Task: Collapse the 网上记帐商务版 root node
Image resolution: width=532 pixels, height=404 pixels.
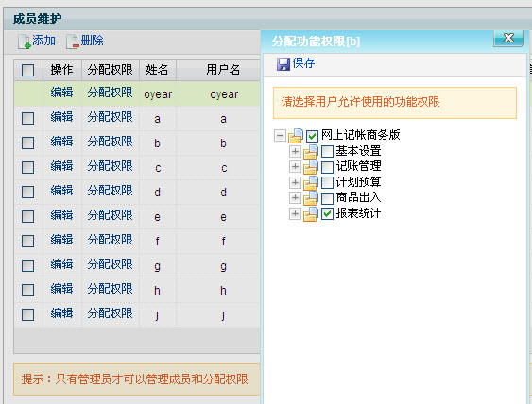Action: pyautogui.click(x=280, y=136)
